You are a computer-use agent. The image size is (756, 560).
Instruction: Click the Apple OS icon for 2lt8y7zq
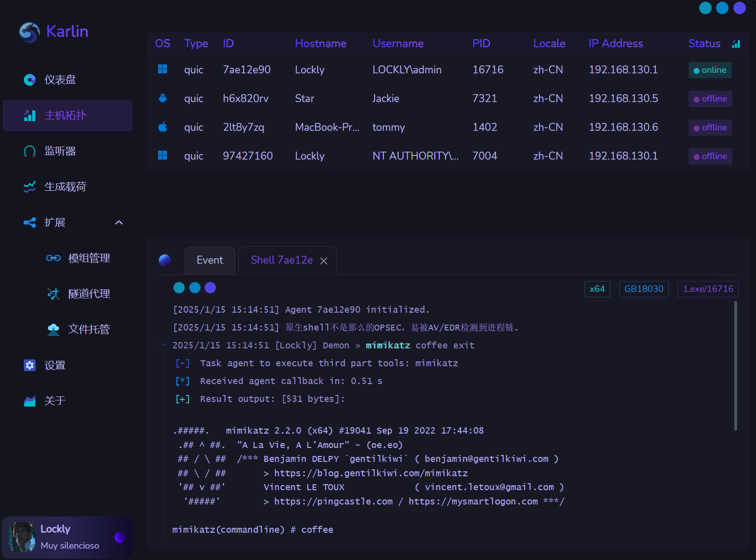point(162,127)
